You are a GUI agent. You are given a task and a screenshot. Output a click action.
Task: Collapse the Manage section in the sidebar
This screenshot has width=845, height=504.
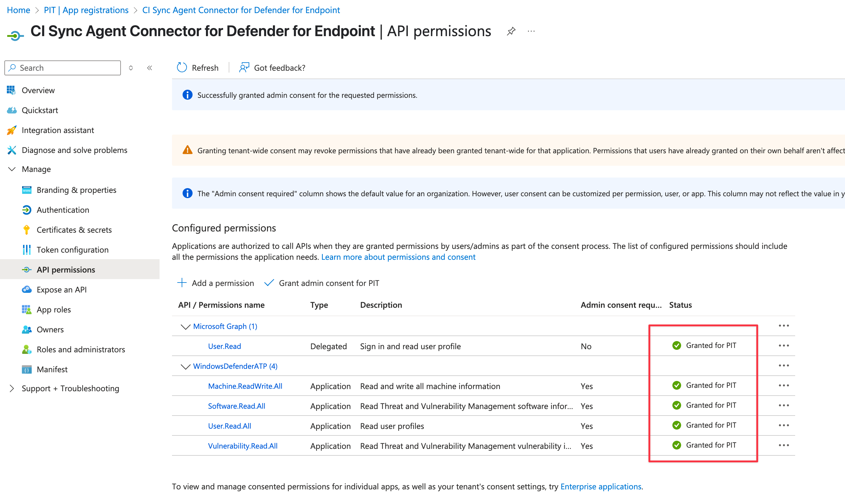pyautogui.click(x=12, y=169)
